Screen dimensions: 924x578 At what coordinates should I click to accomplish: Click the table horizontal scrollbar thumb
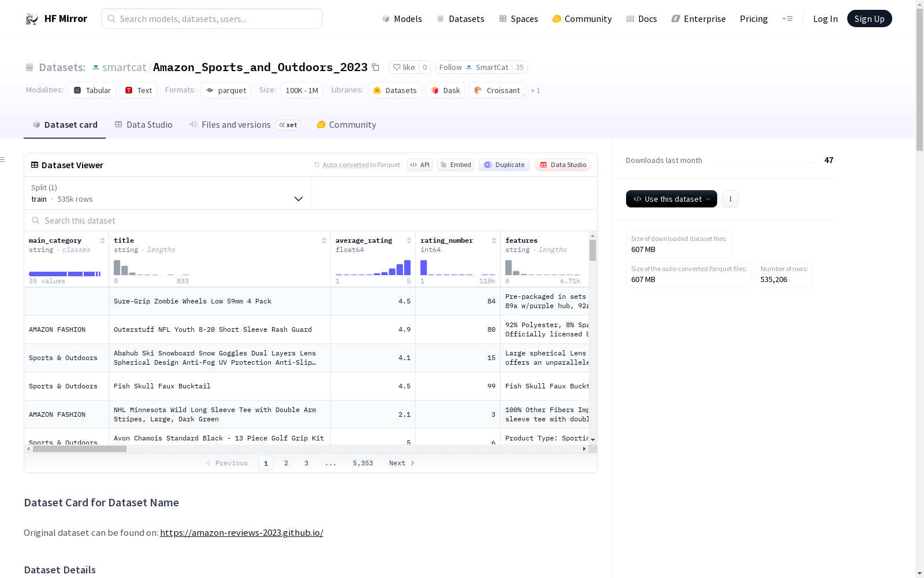click(x=80, y=449)
